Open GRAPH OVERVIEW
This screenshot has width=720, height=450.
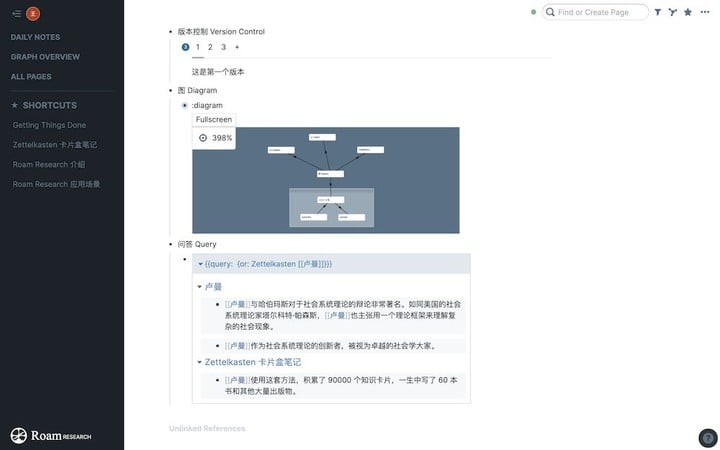(45, 57)
